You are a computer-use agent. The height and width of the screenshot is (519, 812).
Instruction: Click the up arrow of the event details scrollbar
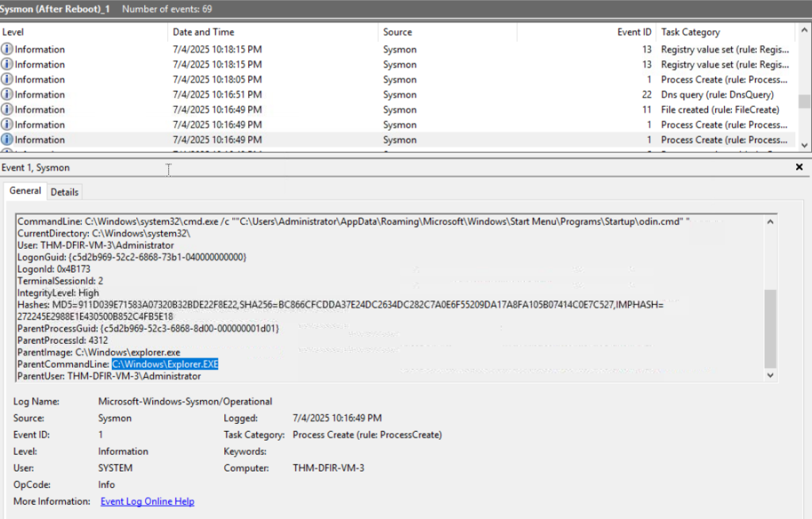click(x=771, y=222)
